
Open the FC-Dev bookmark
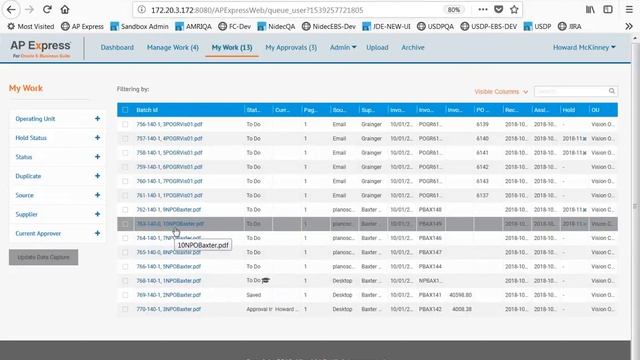pos(234,27)
